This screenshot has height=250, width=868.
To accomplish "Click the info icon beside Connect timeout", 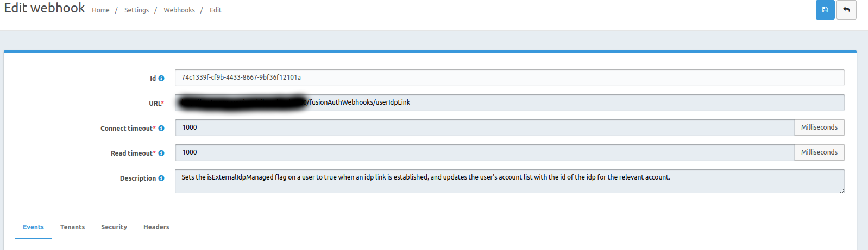I will pos(161,129).
